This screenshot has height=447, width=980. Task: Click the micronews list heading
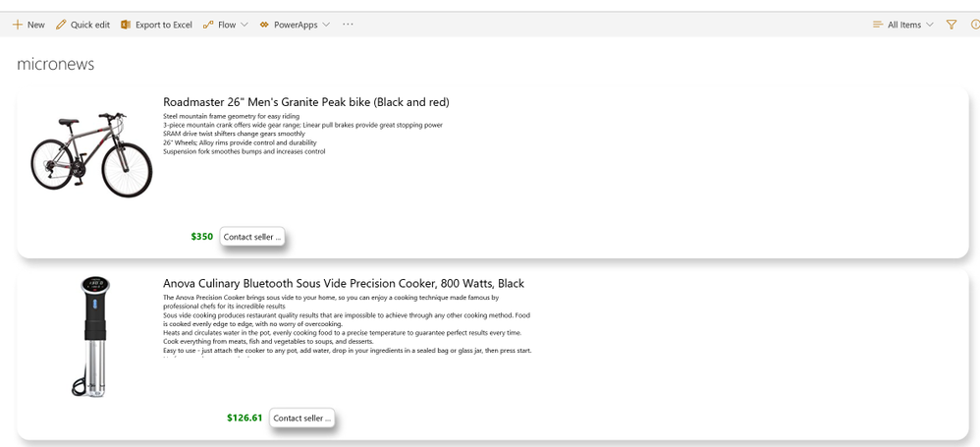56,64
